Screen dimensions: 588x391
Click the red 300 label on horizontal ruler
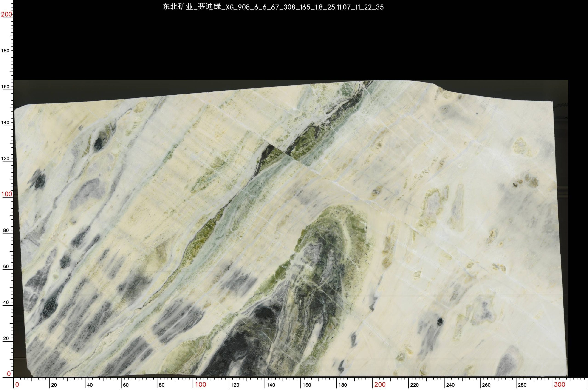pyautogui.click(x=559, y=385)
